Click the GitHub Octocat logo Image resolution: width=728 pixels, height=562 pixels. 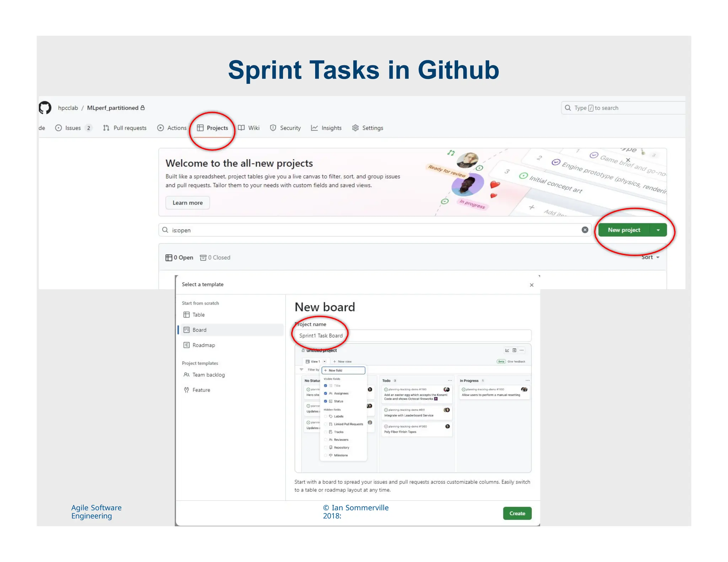pos(45,108)
